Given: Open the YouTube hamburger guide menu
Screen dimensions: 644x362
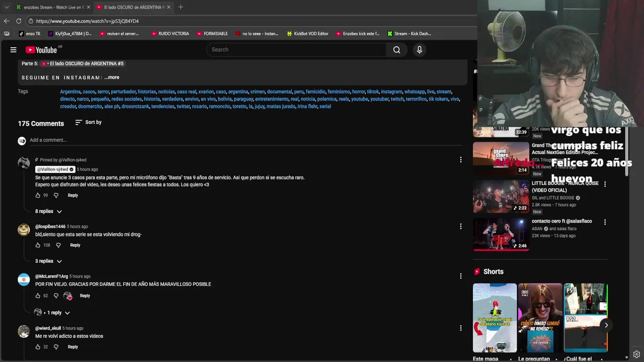Looking at the screenshot, I should pyautogui.click(x=14, y=50).
